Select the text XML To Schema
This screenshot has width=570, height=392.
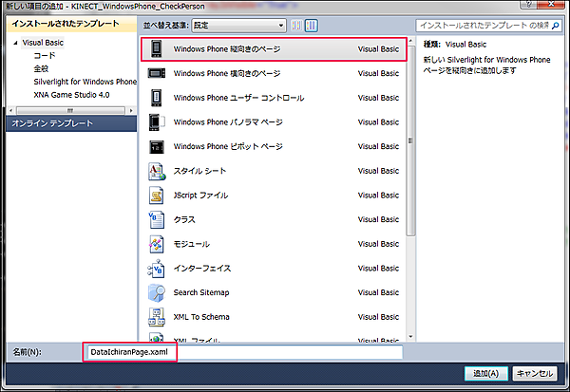(x=201, y=317)
